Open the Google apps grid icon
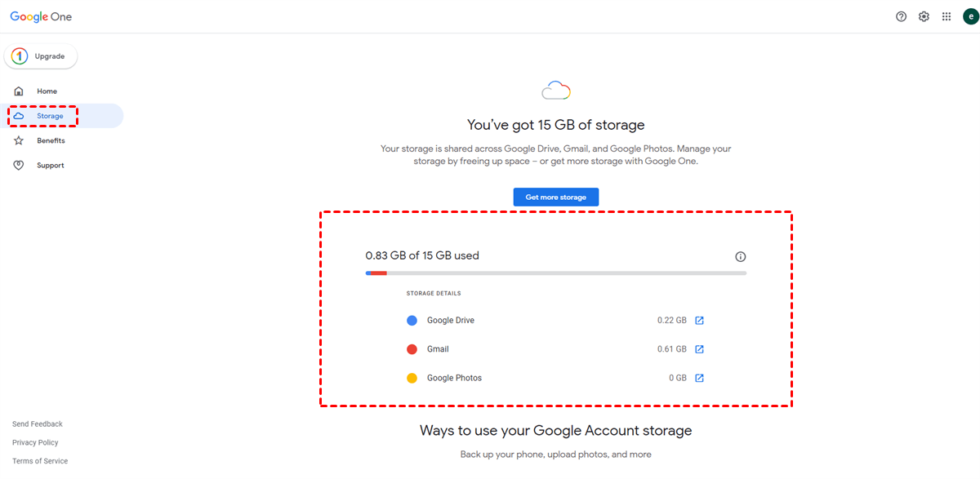The width and height of the screenshot is (980, 479). click(x=947, y=16)
